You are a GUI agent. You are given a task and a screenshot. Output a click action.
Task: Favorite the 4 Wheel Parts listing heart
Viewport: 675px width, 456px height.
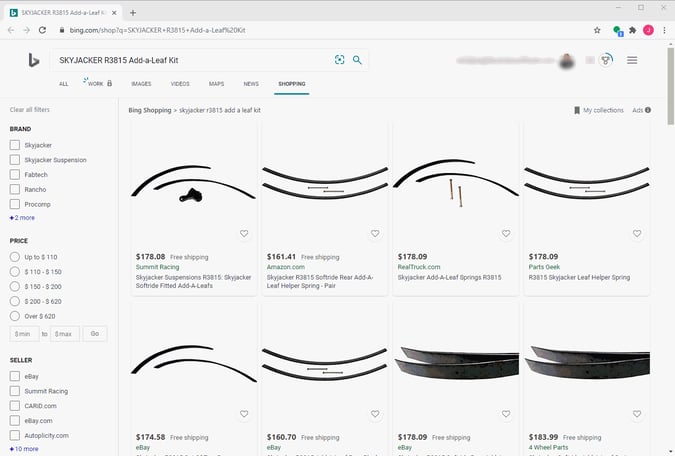637,414
